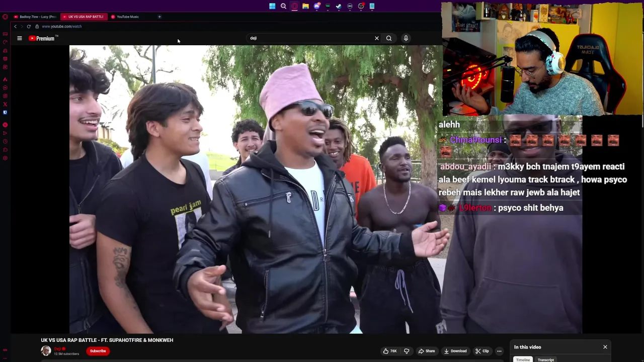Viewport: 644px width, 362px height.
Task: Submit YouTube search with magnifier button
Action: (x=389, y=38)
